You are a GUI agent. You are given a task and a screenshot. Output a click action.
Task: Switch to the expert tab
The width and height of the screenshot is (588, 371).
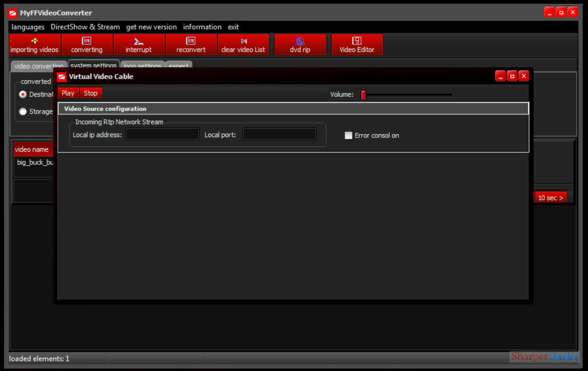coord(179,66)
